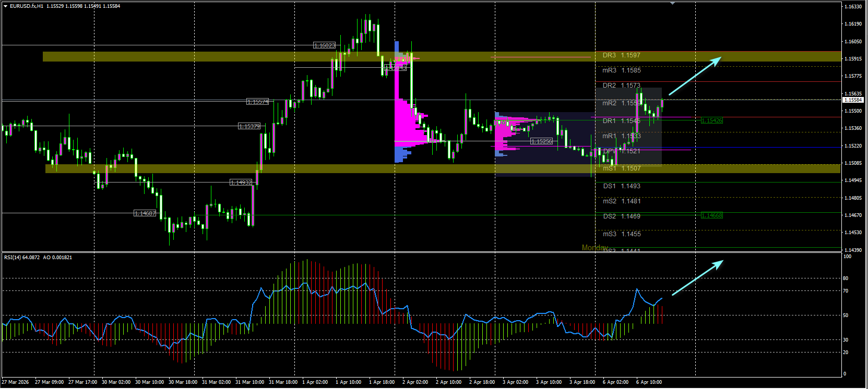Click the mS1 1.1507 pivot label

[x=622, y=168]
